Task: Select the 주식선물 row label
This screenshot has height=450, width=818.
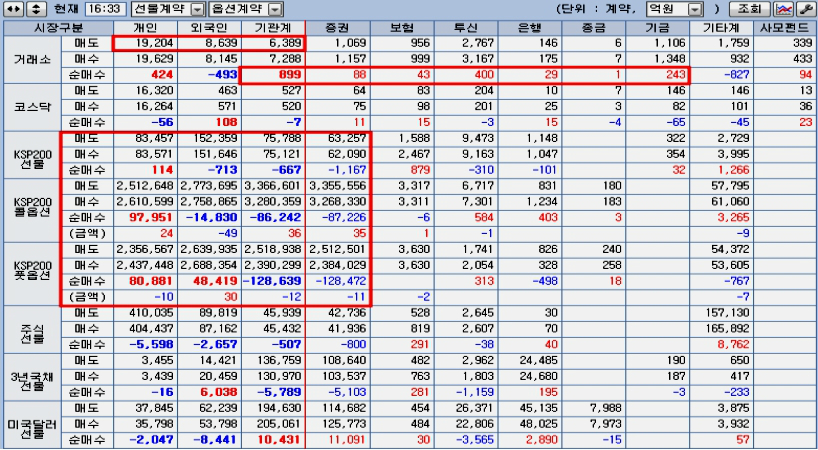Action: coord(32,330)
